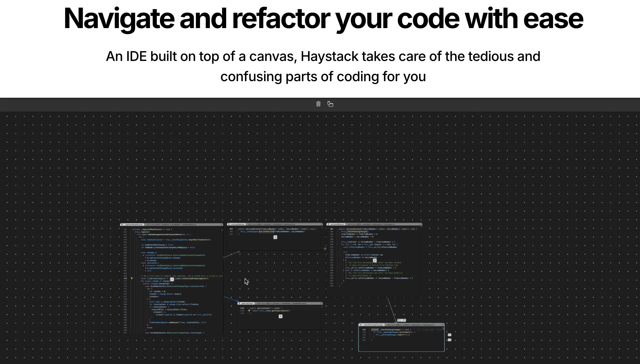Click the up arrow icon above _checkPendingChanges editor
640x364 pixels.
pyautogui.click(x=404, y=320)
